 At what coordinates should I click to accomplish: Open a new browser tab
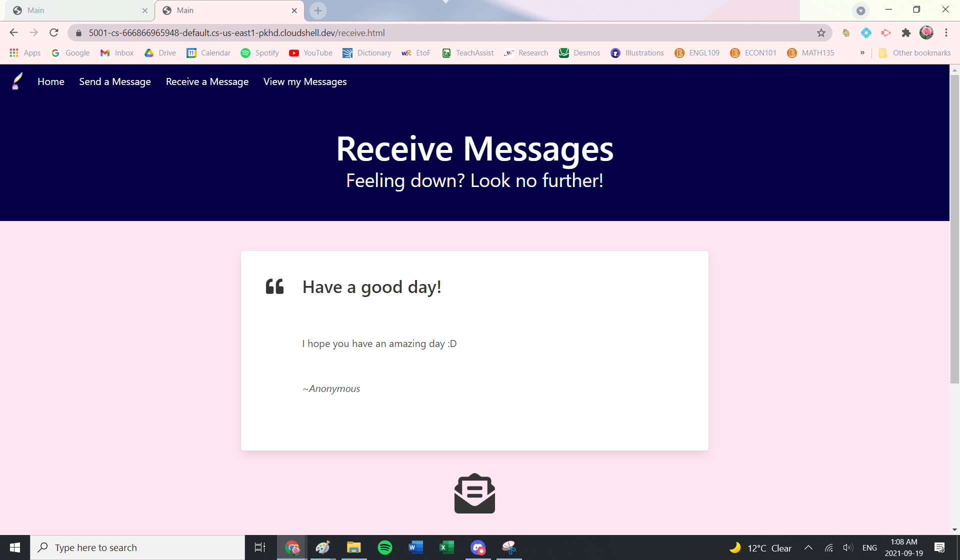[318, 10]
